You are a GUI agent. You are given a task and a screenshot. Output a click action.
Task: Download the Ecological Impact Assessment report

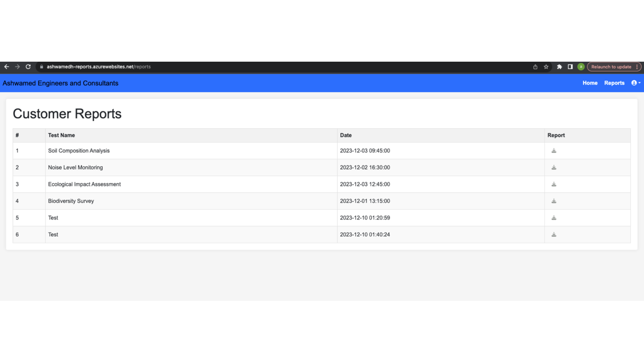(554, 184)
